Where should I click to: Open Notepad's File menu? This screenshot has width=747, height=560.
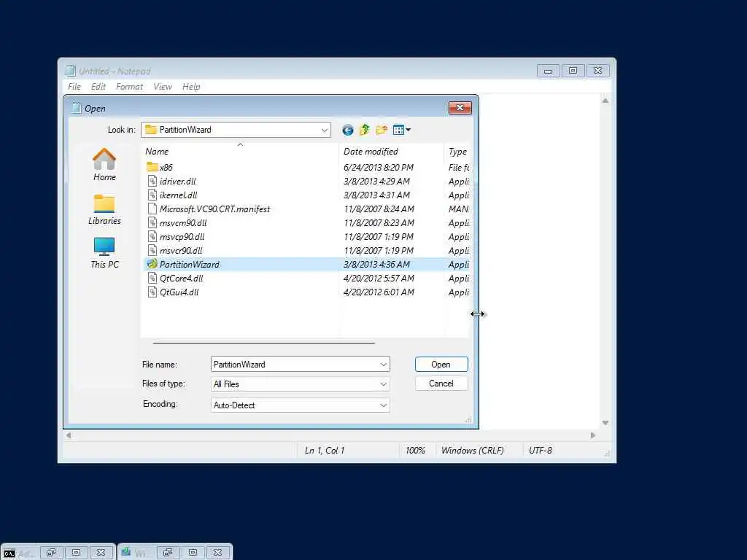(x=74, y=87)
